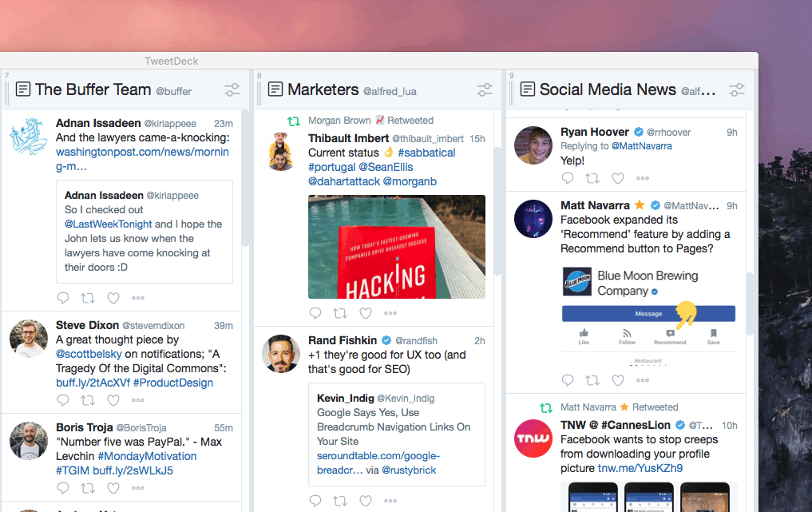Like Ryan Hoover's Yelp reply
The height and width of the screenshot is (512, 812).
click(x=618, y=177)
